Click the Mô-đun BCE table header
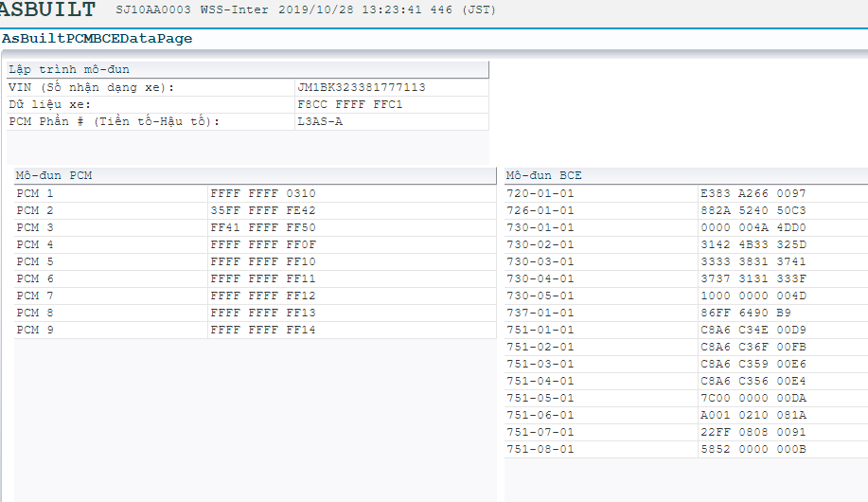868x502 pixels. 544,176
